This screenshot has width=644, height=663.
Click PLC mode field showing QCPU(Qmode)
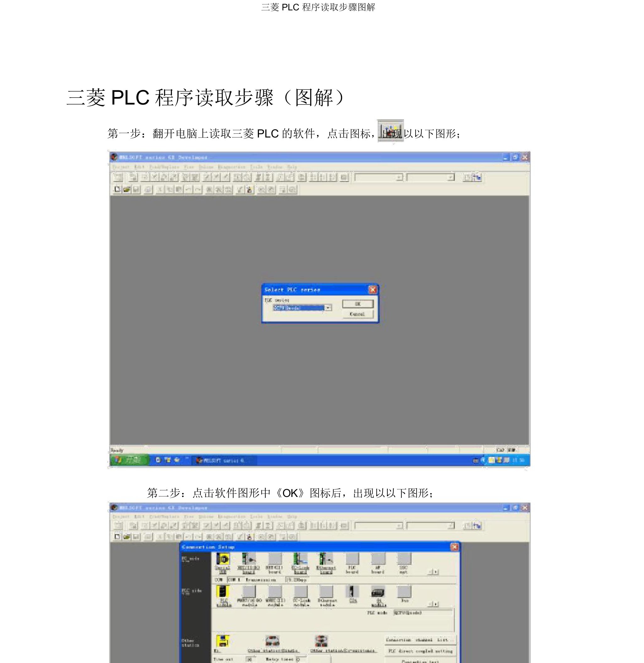[x=423, y=612]
